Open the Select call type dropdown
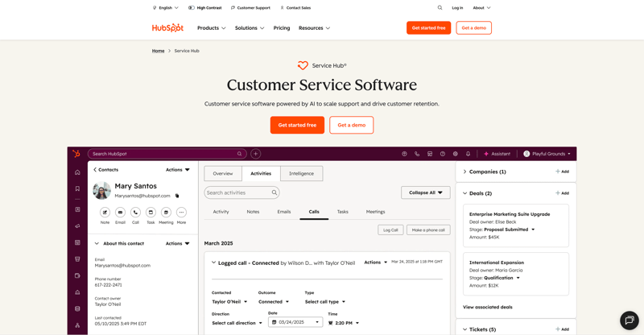 pyautogui.click(x=325, y=302)
